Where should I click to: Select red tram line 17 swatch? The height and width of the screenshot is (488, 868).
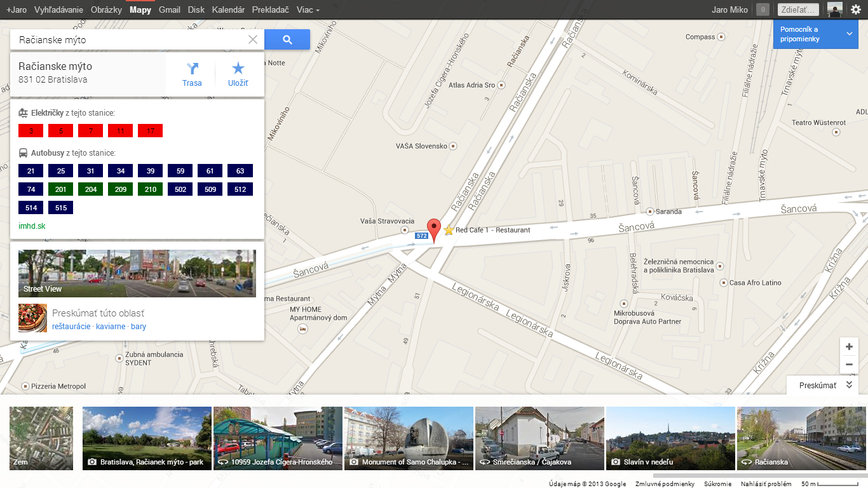[151, 131]
